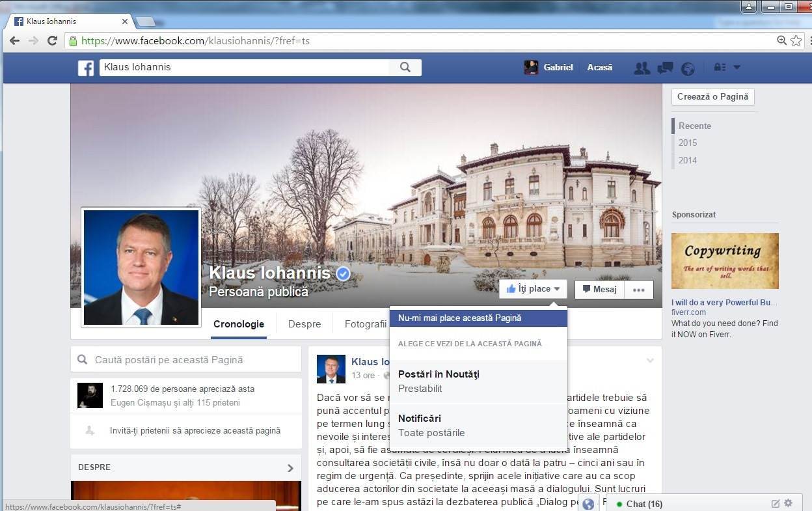Click the green padlock in the address bar
This screenshot has height=511, width=812.
point(73,40)
